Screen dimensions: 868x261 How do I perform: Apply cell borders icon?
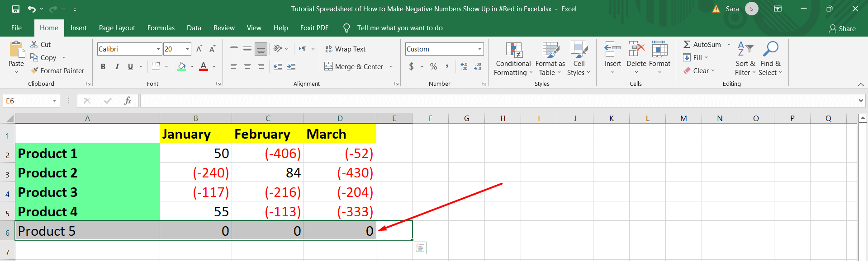156,66
